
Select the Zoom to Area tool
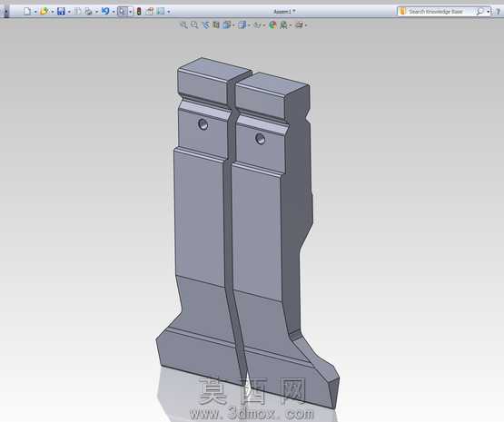(194, 25)
